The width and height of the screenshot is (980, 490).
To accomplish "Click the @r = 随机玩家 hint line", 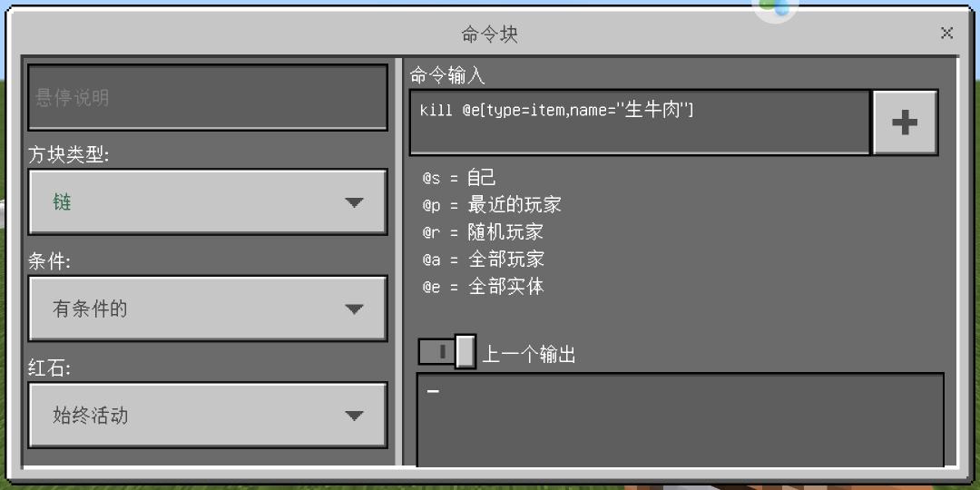I will point(483,232).
